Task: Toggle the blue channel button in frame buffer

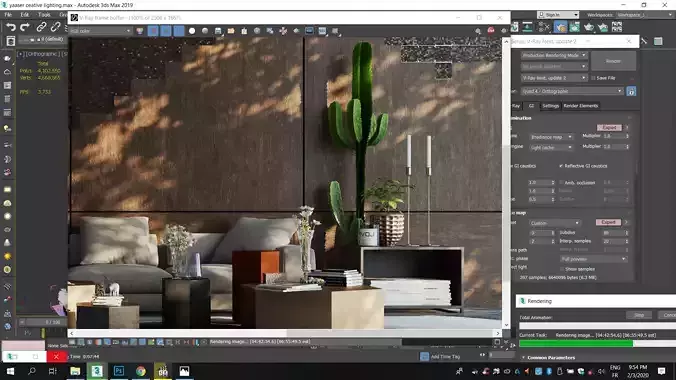Action: pos(179,31)
